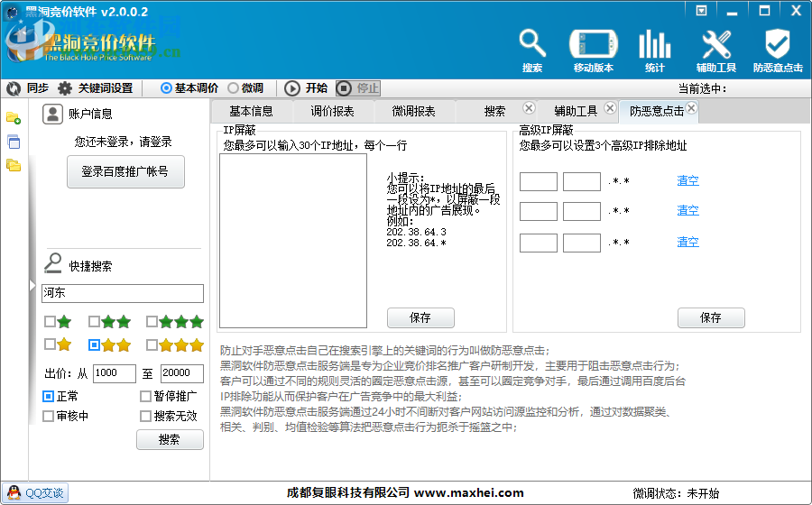Check the three green stars checkbox
812x505 pixels.
(x=152, y=322)
